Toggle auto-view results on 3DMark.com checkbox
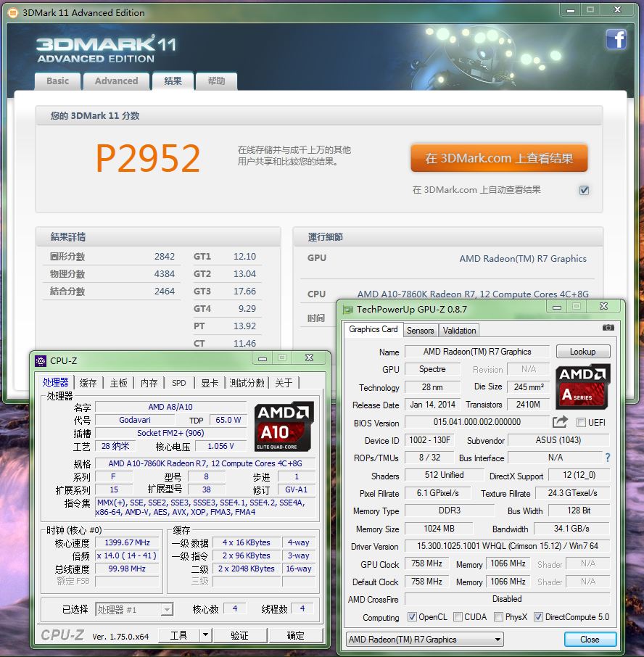 584,190
